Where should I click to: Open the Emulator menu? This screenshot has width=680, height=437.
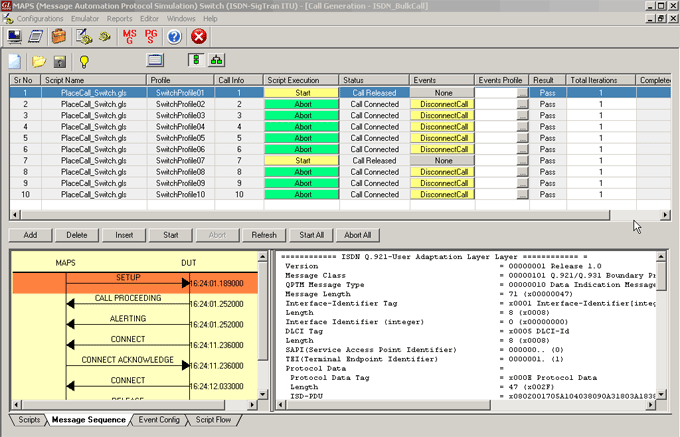coord(85,19)
